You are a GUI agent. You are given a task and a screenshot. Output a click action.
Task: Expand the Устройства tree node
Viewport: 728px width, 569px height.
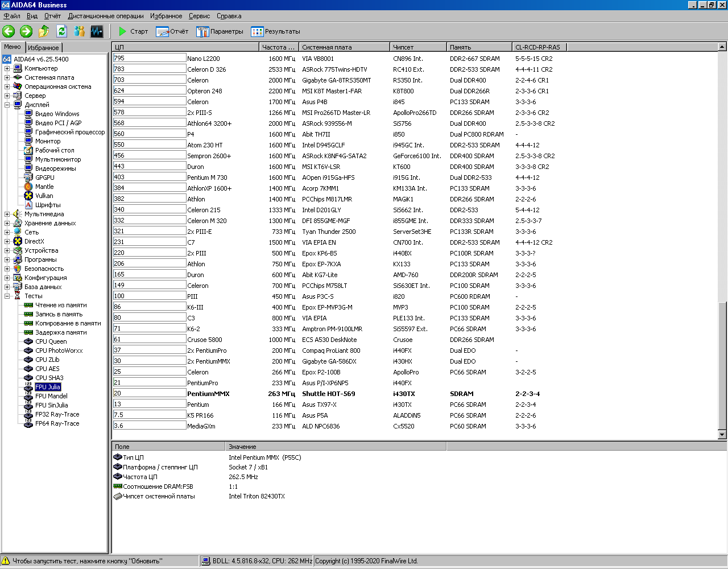tap(7, 250)
